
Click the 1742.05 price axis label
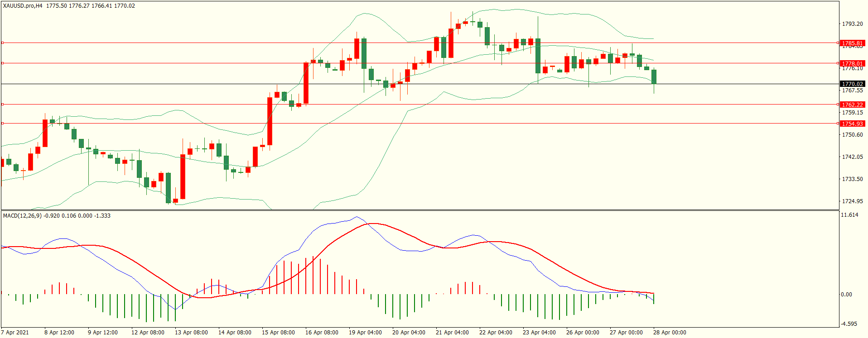click(x=852, y=157)
